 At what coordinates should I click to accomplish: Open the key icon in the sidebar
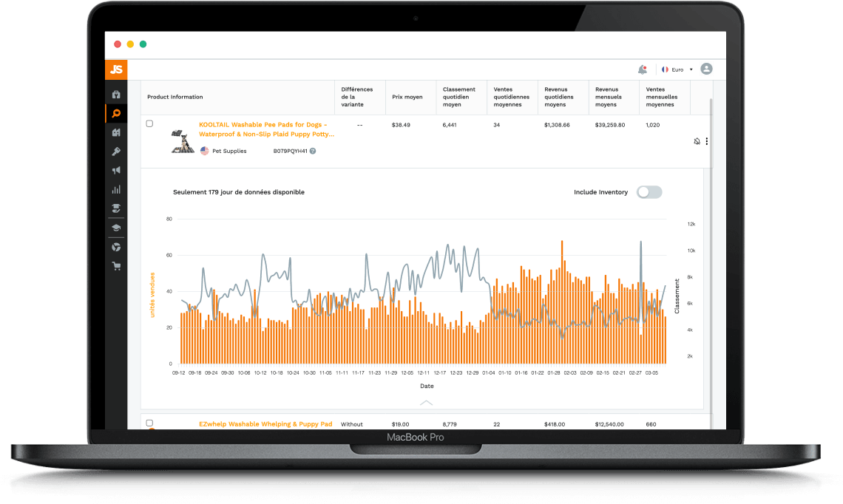pos(116,151)
